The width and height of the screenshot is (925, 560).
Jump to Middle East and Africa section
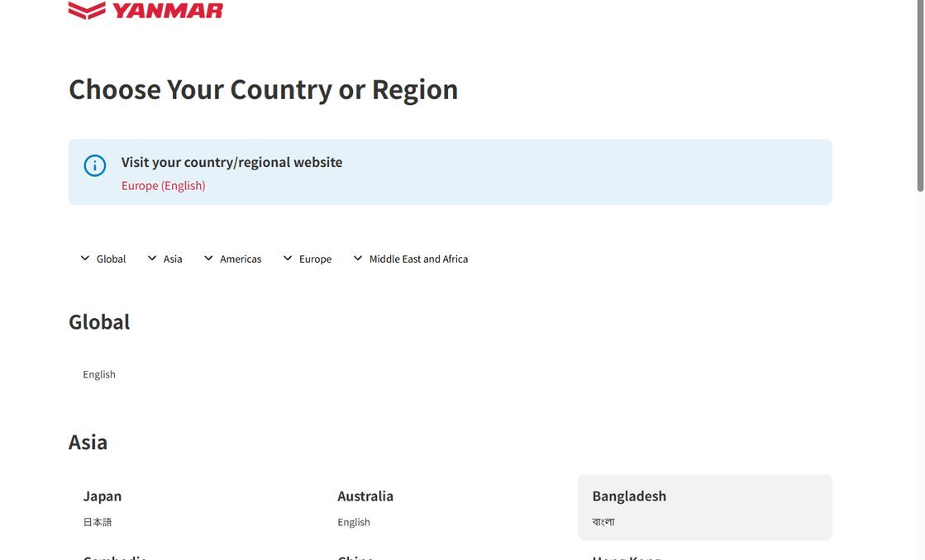(x=411, y=259)
